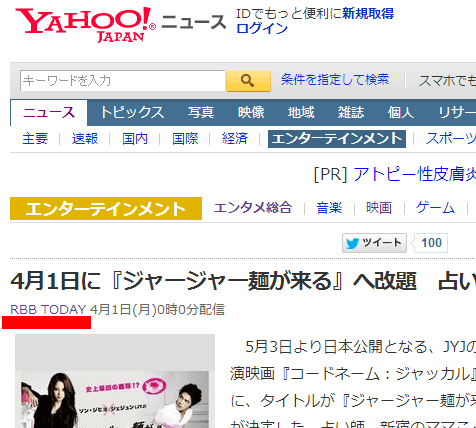Open the 新規取得 registration link

(368, 14)
